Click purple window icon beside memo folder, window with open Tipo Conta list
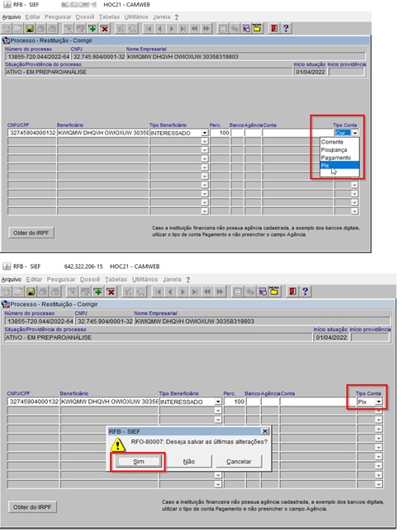The width and height of the screenshot is (403, 532). [x=245, y=29]
